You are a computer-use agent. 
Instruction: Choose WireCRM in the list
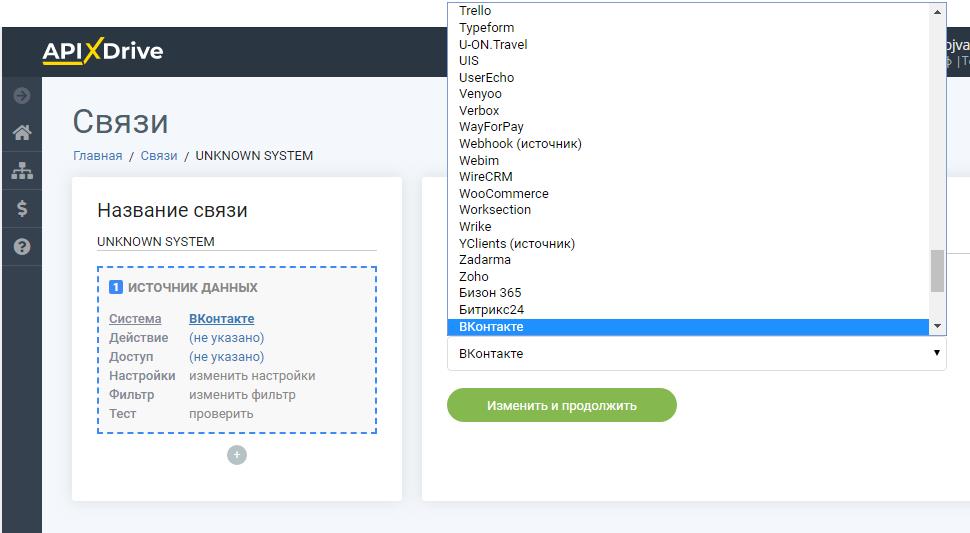pos(688,176)
